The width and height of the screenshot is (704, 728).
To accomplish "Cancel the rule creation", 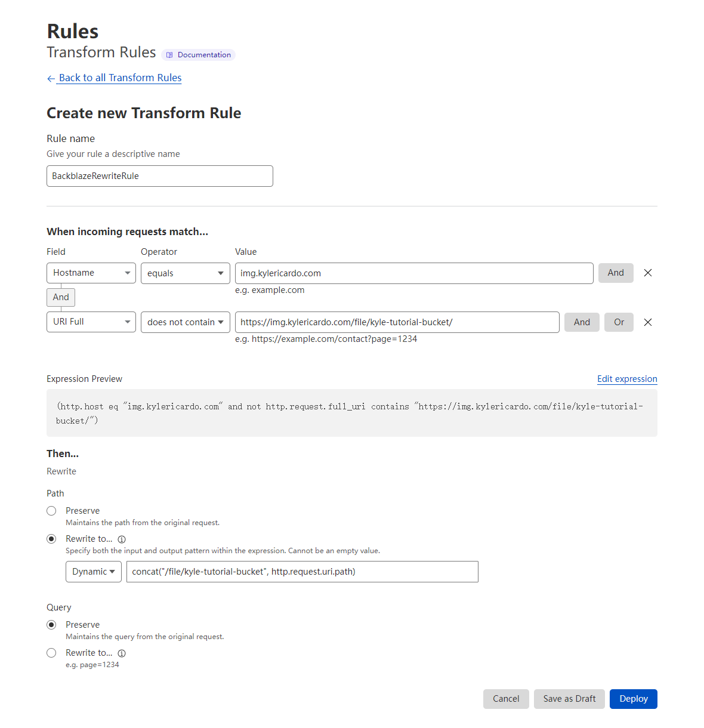I will (x=506, y=699).
